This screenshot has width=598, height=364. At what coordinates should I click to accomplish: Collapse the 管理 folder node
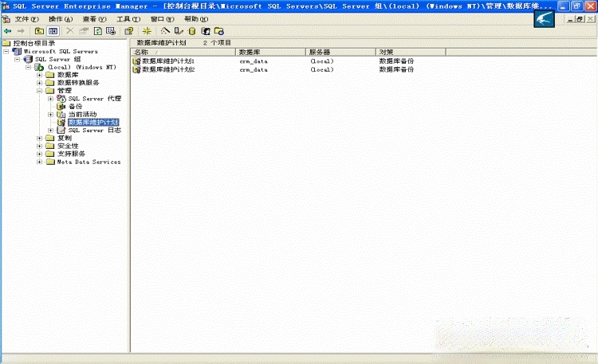pyautogui.click(x=39, y=91)
